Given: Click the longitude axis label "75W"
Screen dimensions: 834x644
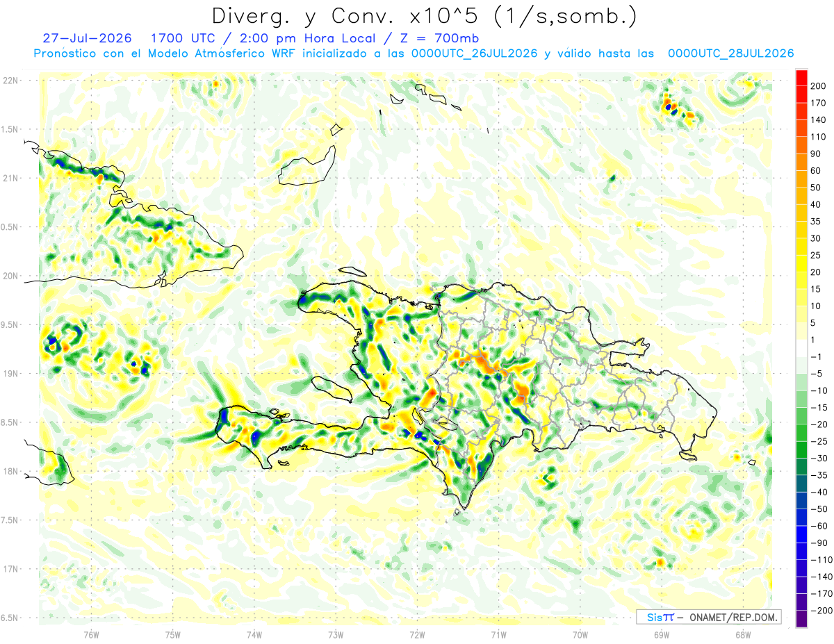Looking at the screenshot, I should click(173, 634).
